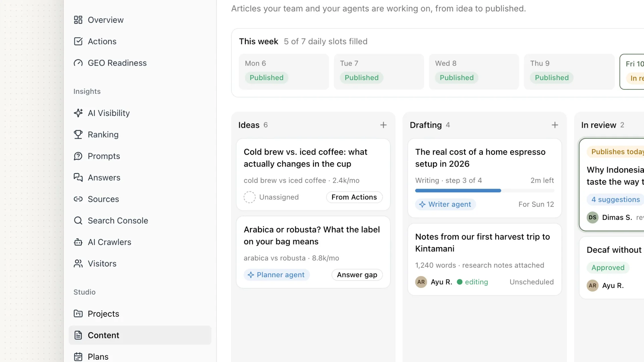The width and height of the screenshot is (644, 362).
Task: Click the Content document icon
Action: click(x=78, y=335)
